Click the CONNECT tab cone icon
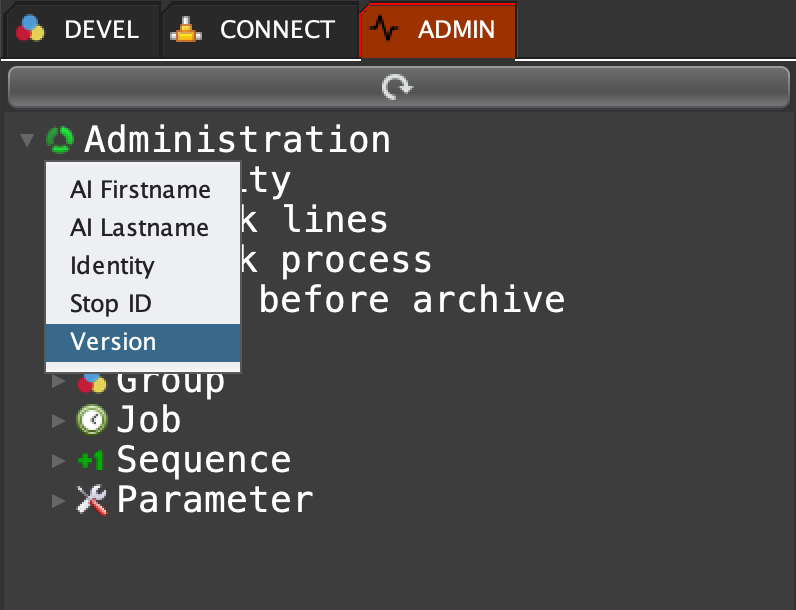Viewport: 796px width, 610px height. 186,30
